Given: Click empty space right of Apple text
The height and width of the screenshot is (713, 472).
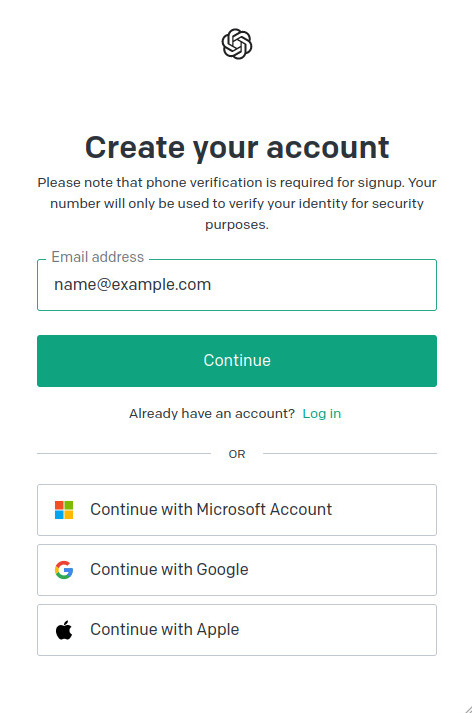Looking at the screenshot, I should click(x=336, y=630).
